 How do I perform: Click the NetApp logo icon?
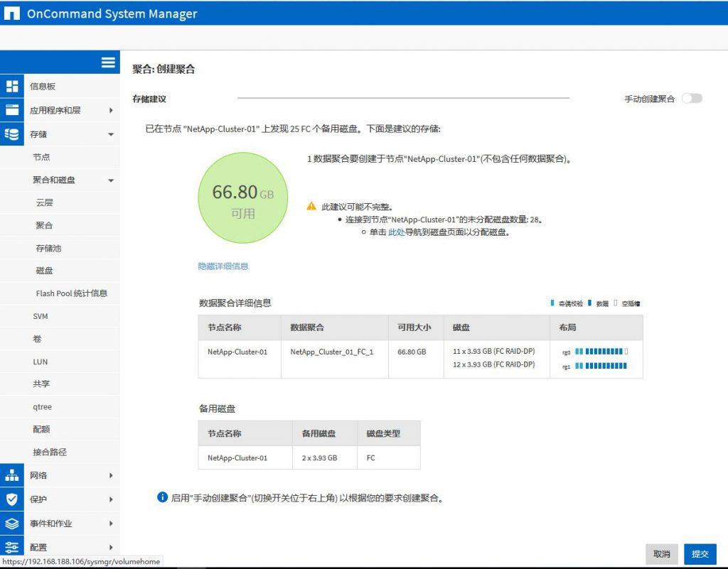11,13
